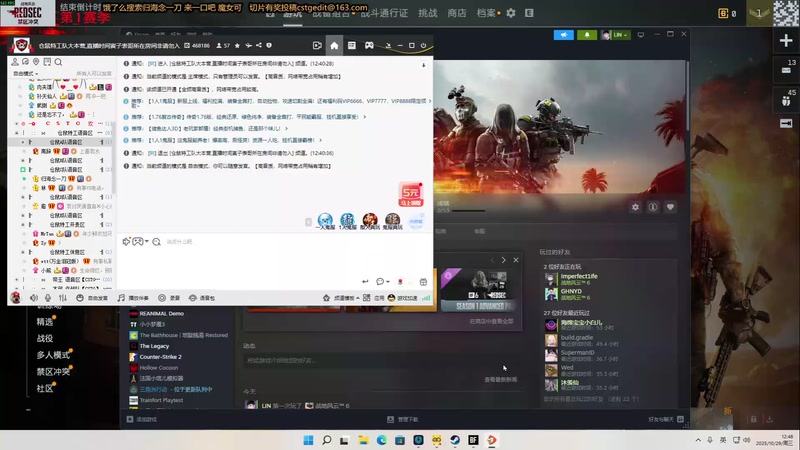The image size is (800, 450).
Task: Open 好友与聊天 in Steam
Action: point(666,419)
